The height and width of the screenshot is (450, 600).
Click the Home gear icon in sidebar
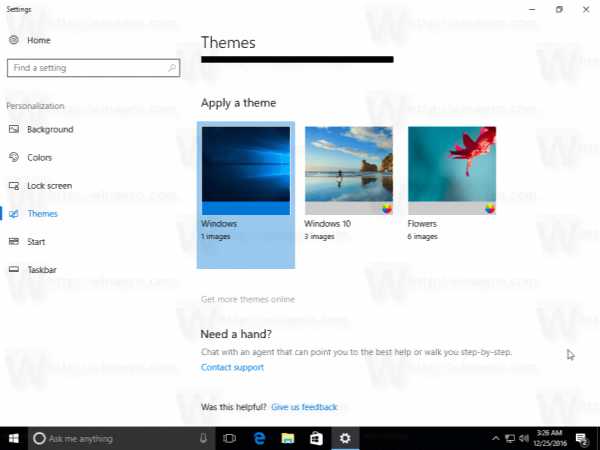tap(14, 40)
